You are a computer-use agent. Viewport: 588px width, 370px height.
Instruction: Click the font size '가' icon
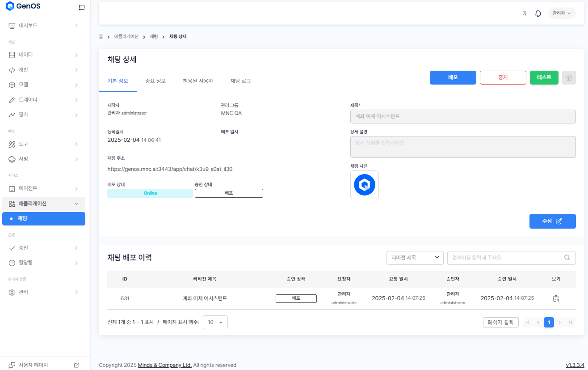pyautogui.click(x=524, y=13)
